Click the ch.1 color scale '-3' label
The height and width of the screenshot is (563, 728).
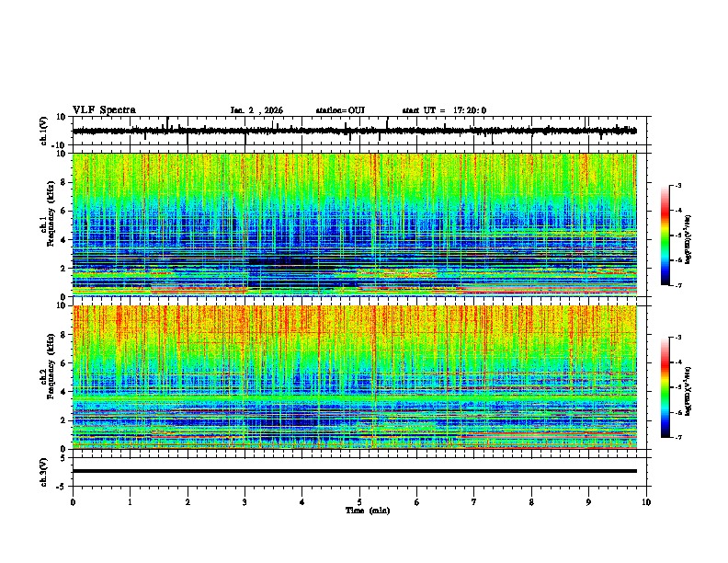point(677,185)
